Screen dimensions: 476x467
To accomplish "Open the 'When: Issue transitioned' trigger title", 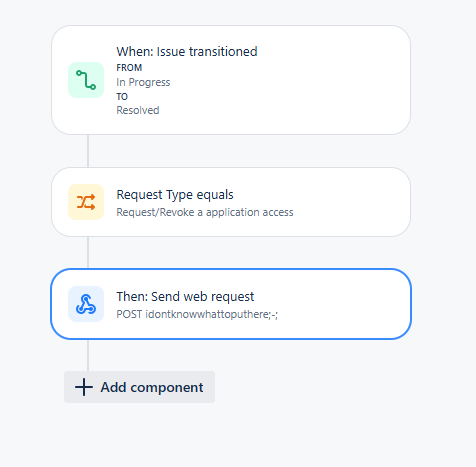I will point(187,52).
